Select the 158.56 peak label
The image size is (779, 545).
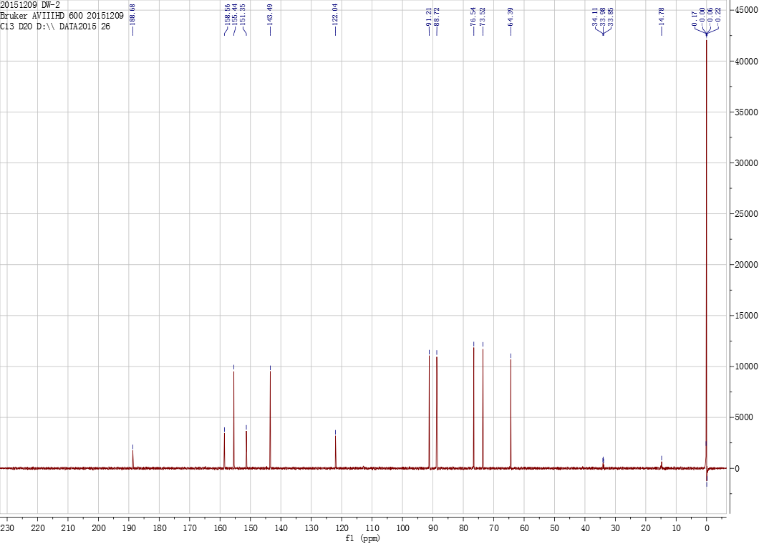click(x=227, y=14)
